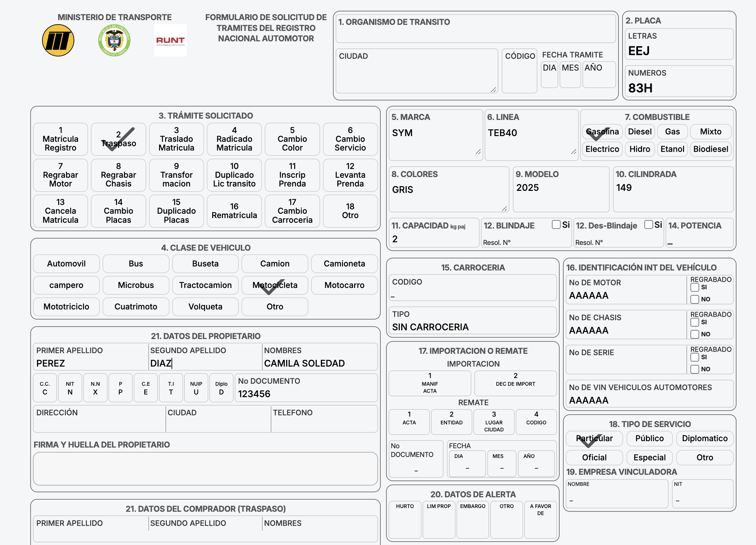This screenshot has width=756, height=545.
Task: Choose the Diesel fuel option
Action: [640, 132]
